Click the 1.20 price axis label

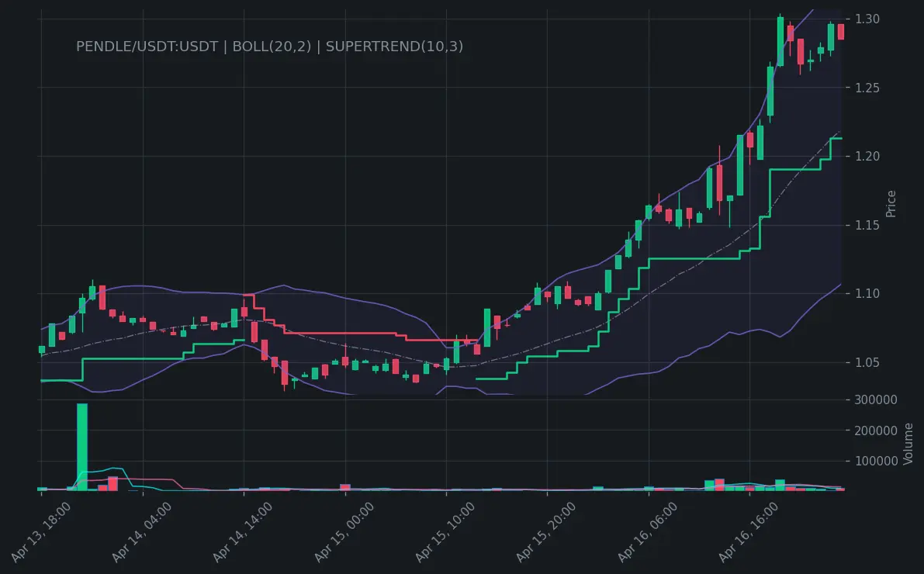point(867,156)
